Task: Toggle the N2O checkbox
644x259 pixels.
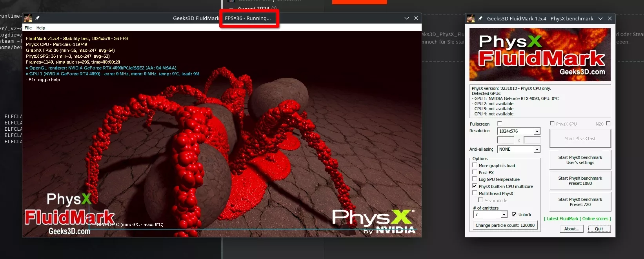Action: point(608,124)
